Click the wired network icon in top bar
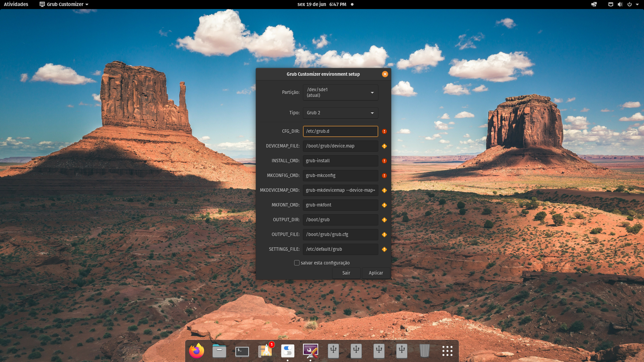The image size is (644, 362). pyautogui.click(x=611, y=4)
